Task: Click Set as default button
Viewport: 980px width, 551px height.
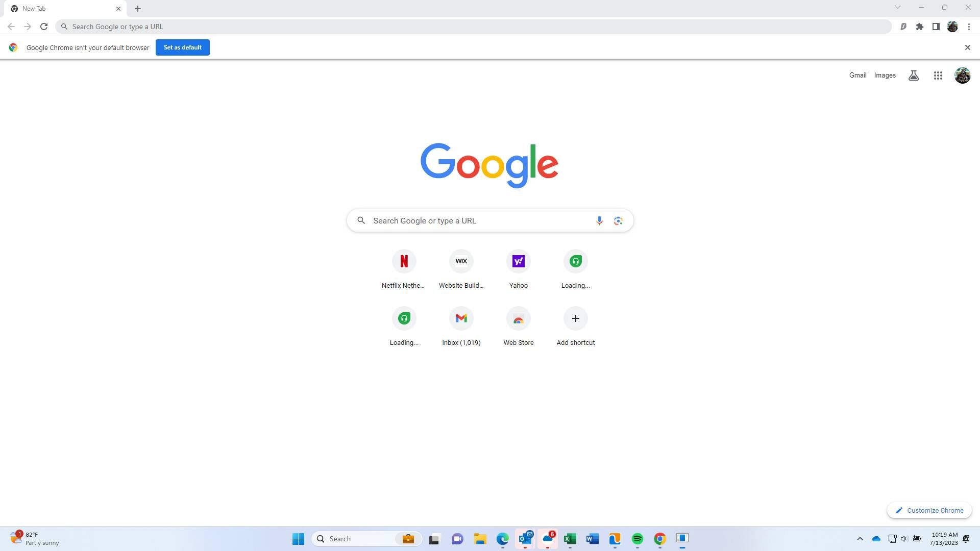Action: (x=183, y=47)
